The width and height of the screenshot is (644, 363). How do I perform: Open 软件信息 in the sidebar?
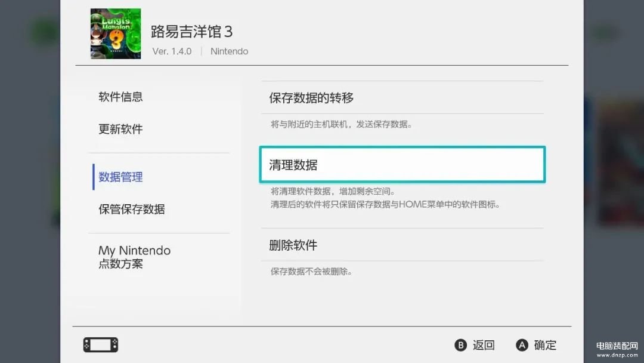tap(120, 97)
